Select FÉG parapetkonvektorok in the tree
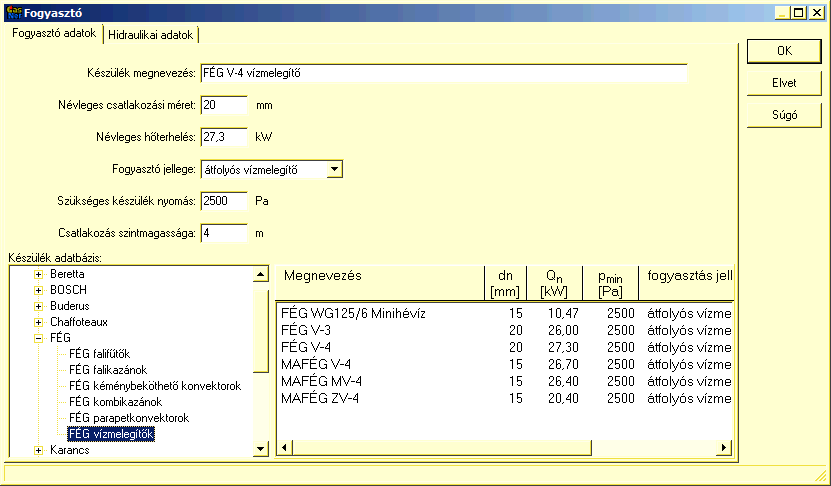831x486 pixels. pos(129,418)
